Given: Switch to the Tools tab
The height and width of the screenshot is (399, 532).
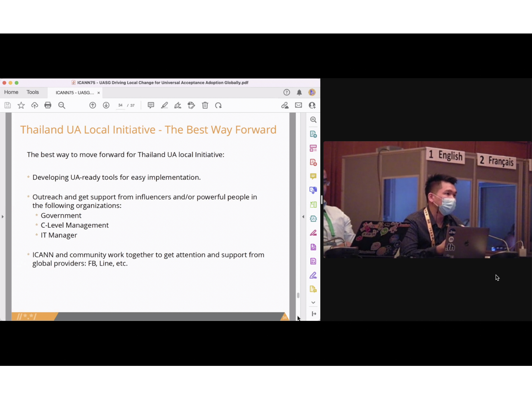Looking at the screenshot, I should (x=32, y=92).
